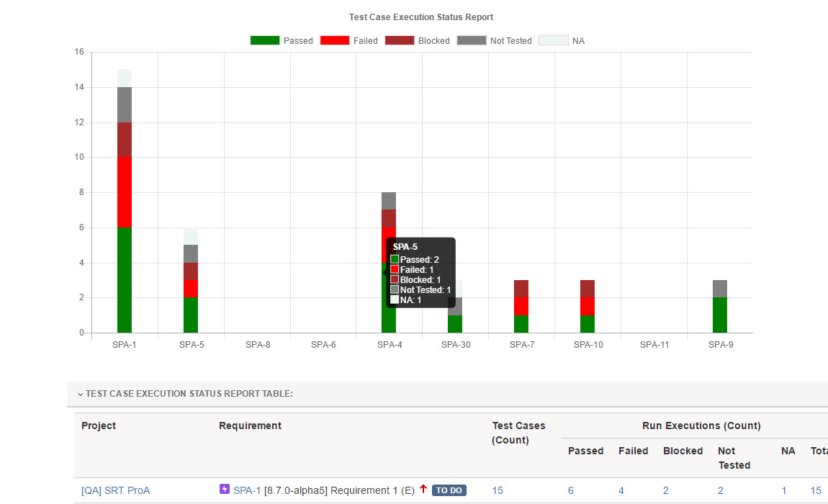Hide the Not Tested legend series

click(x=471, y=40)
